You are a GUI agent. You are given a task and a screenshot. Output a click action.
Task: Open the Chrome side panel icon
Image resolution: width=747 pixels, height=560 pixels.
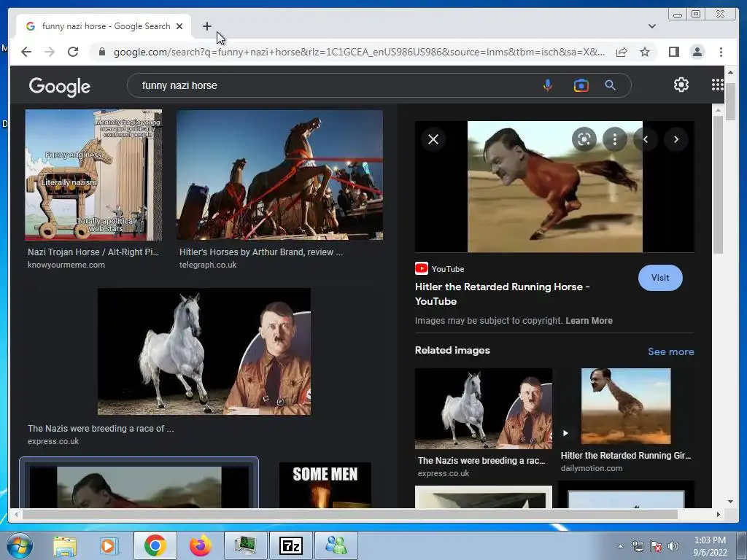coord(673,52)
